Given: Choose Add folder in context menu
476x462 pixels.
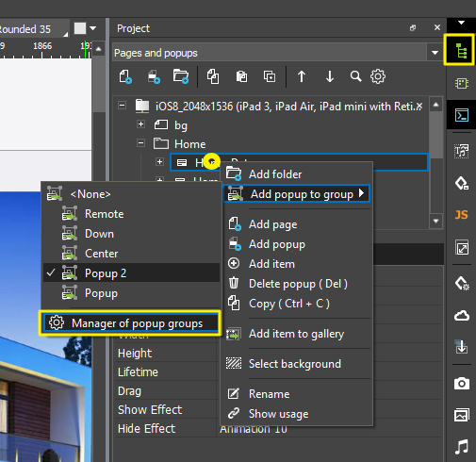Looking at the screenshot, I should tap(297, 173).
